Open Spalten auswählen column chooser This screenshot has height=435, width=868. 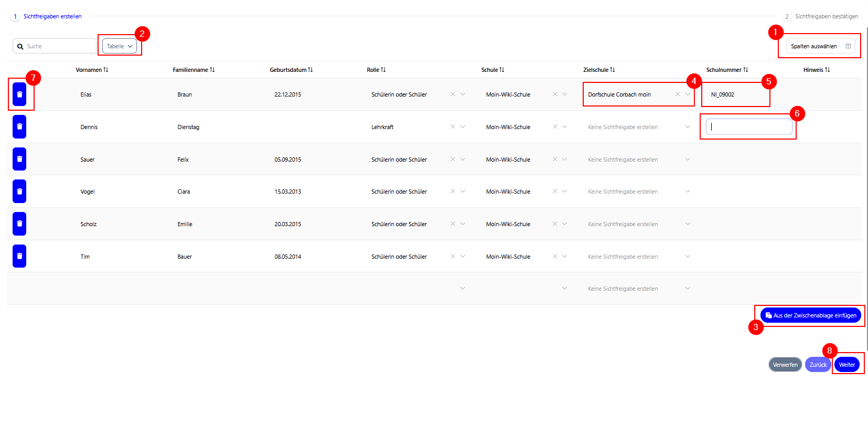(820, 46)
